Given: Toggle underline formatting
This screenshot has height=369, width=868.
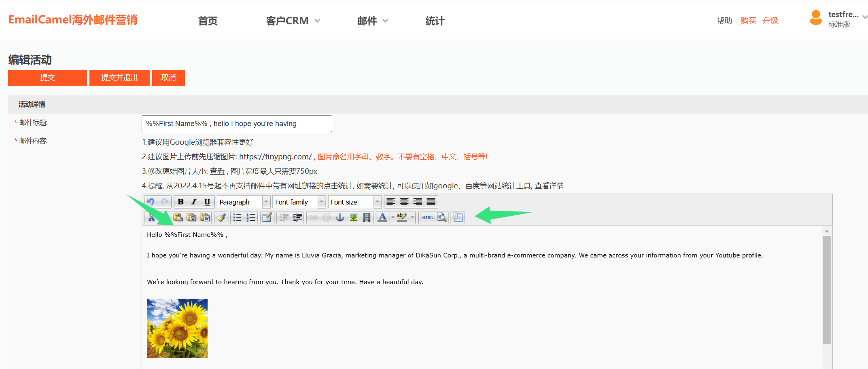Looking at the screenshot, I should (x=207, y=202).
